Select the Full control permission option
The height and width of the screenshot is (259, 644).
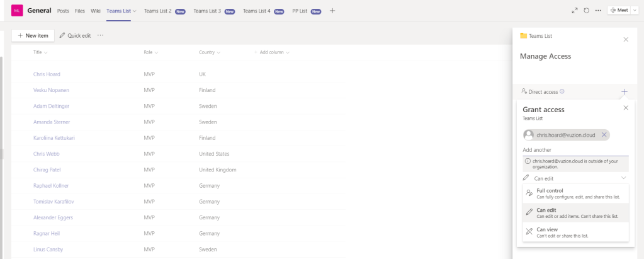(575, 194)
